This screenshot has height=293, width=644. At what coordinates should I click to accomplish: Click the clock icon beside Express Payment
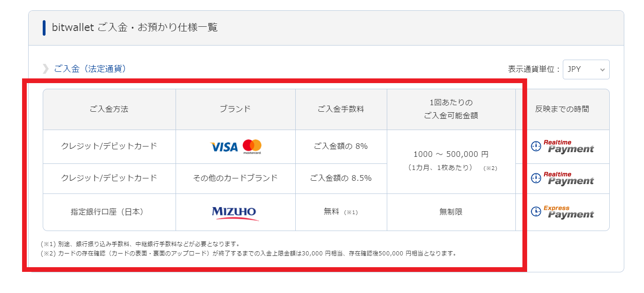pos(536,212)
